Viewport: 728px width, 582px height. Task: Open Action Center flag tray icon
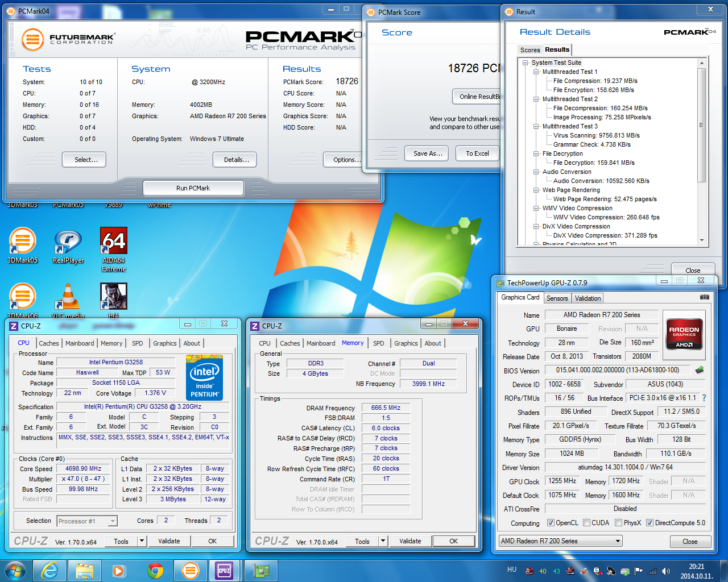[639, 571]
